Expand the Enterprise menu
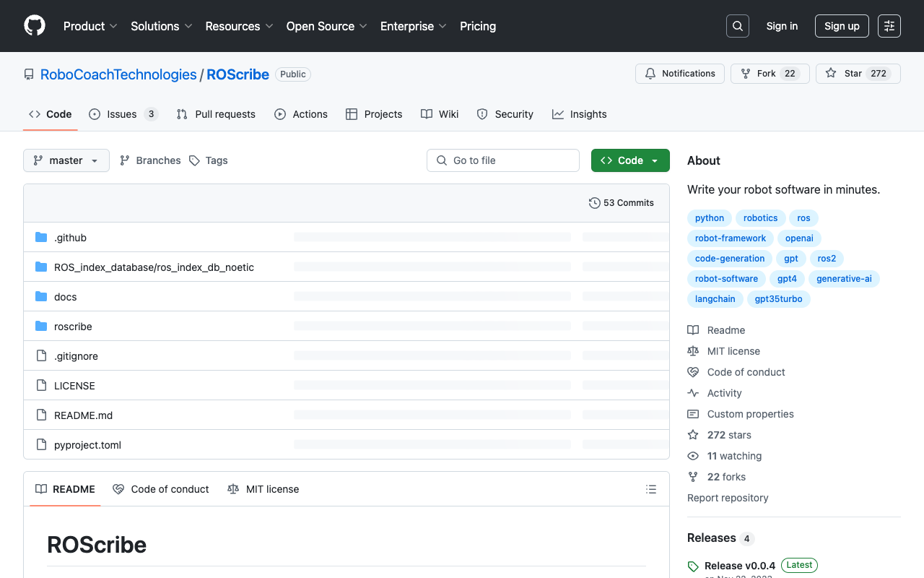Screen dimensions: 924x578 [x=414, y=26]
